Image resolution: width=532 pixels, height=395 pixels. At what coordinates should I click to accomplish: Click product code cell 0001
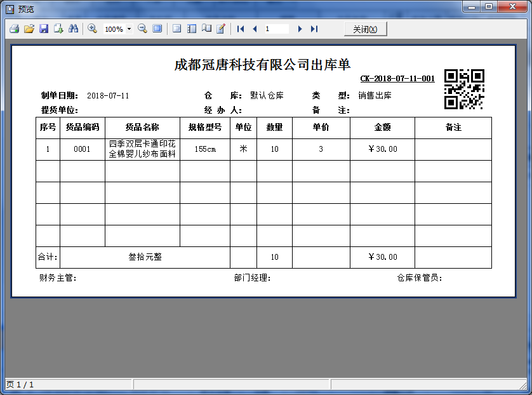pos(82,149)
